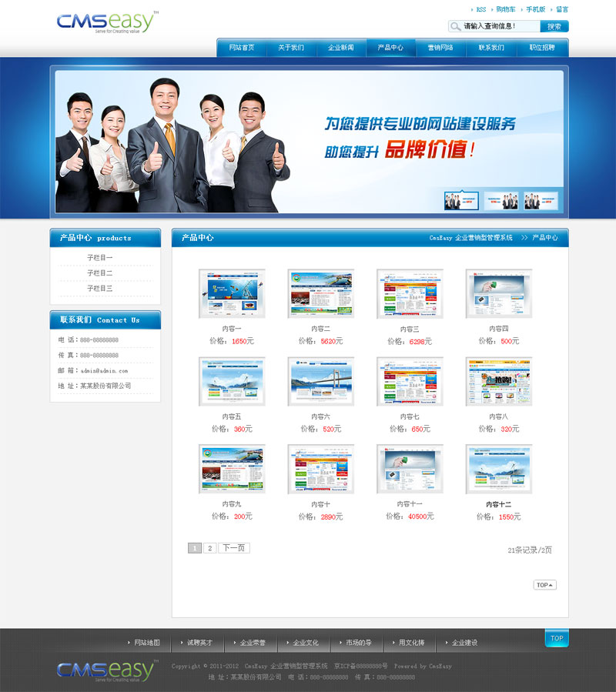Click the small white TOP button
The image size is (616, 692).
545,585
